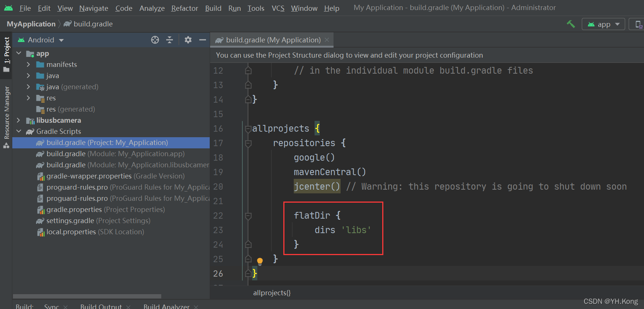Open the Tools menu
Viewport: 644px width, 309px height.
[x=256, y=8]
